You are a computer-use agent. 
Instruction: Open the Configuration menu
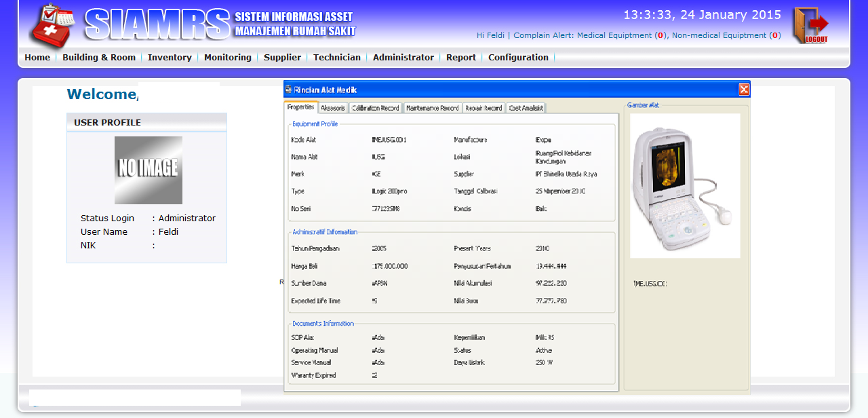click(518, 58)
